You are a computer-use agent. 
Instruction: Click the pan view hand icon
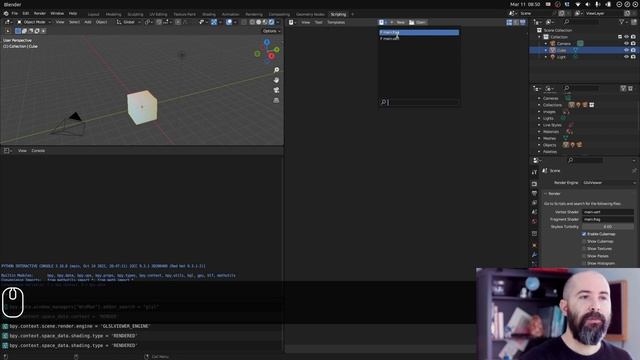[x=276, y=80]
